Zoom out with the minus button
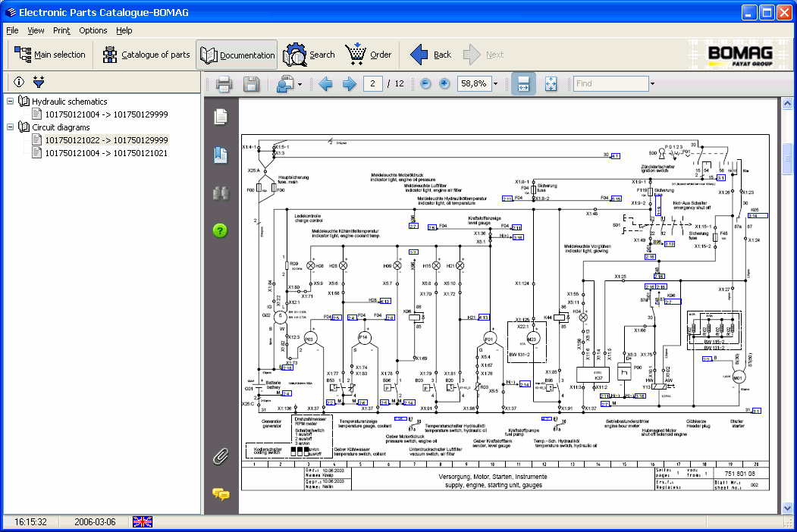The width and height of the screenshot is (797, 532). tap(426, 84)
